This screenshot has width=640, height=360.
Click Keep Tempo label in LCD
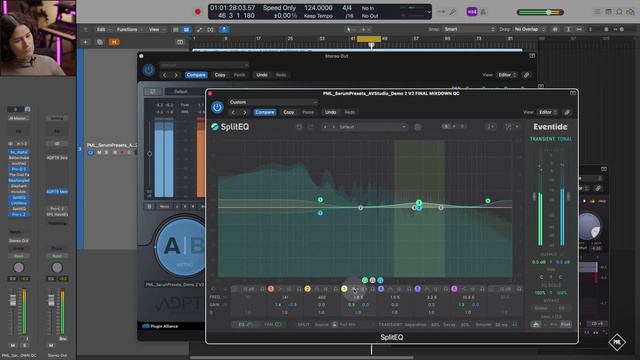tap(318, 16)
